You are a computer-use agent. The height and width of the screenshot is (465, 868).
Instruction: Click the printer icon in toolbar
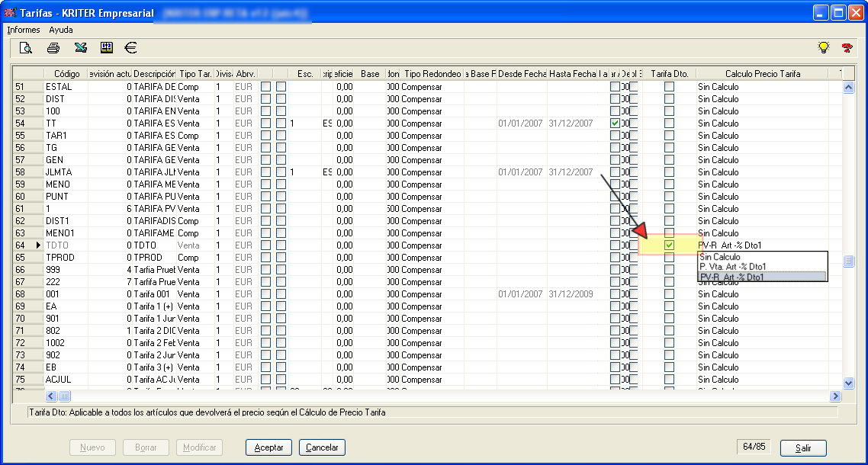(53, 48)
